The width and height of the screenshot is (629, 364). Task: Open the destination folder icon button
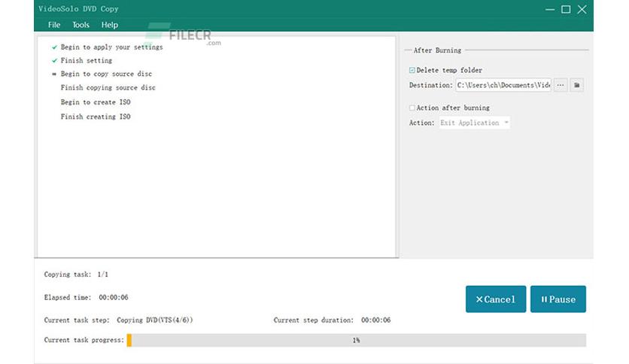coord(577,85)
